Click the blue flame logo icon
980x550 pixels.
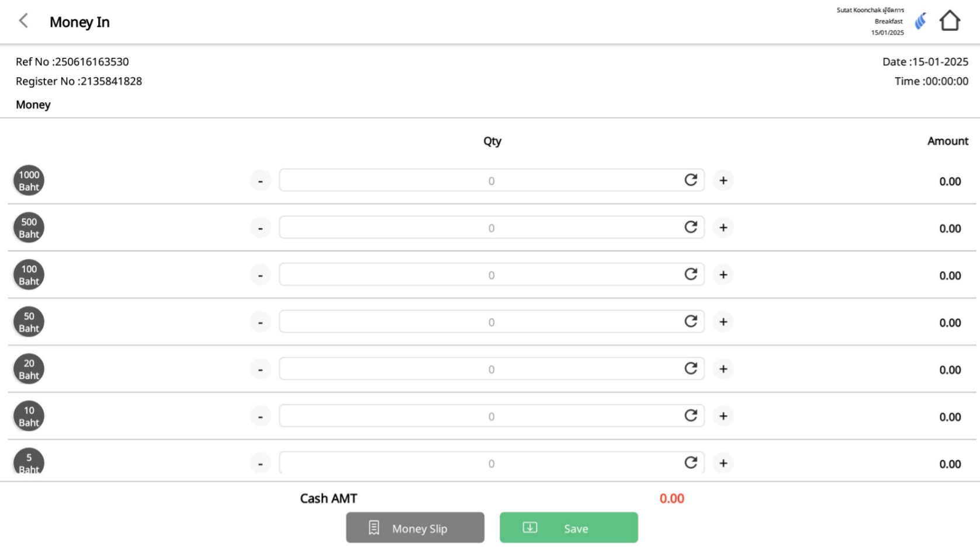click(x=920, y=22)
